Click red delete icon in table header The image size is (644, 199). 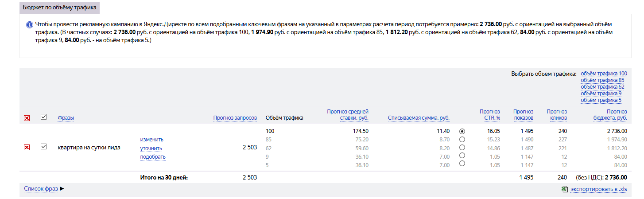tap(27, 118)
